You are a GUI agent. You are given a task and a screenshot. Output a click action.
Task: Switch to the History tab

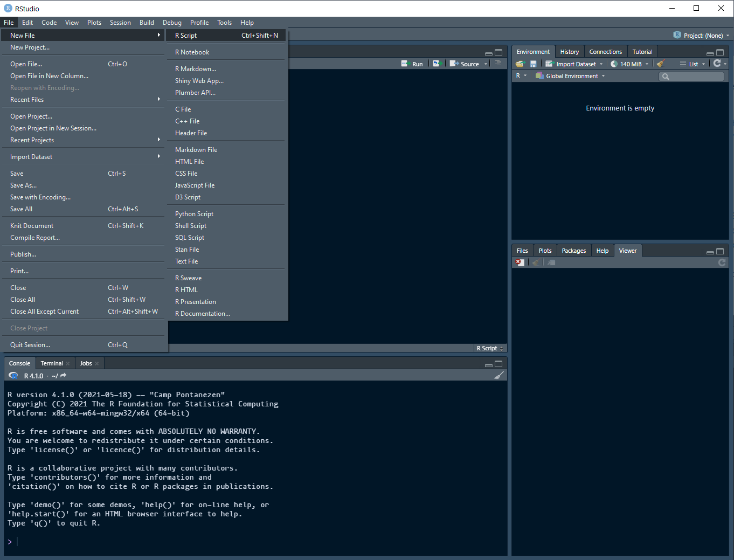[x=569, y=51]
